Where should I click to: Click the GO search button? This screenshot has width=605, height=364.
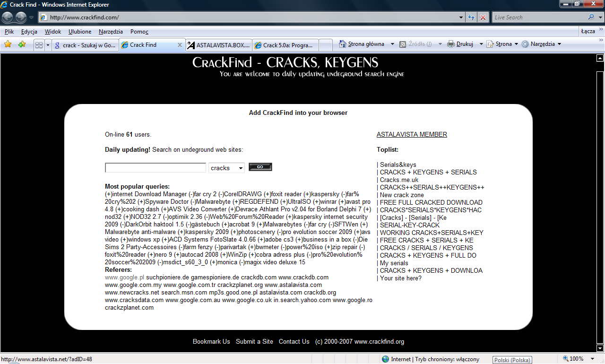click(x=260, y=167)
